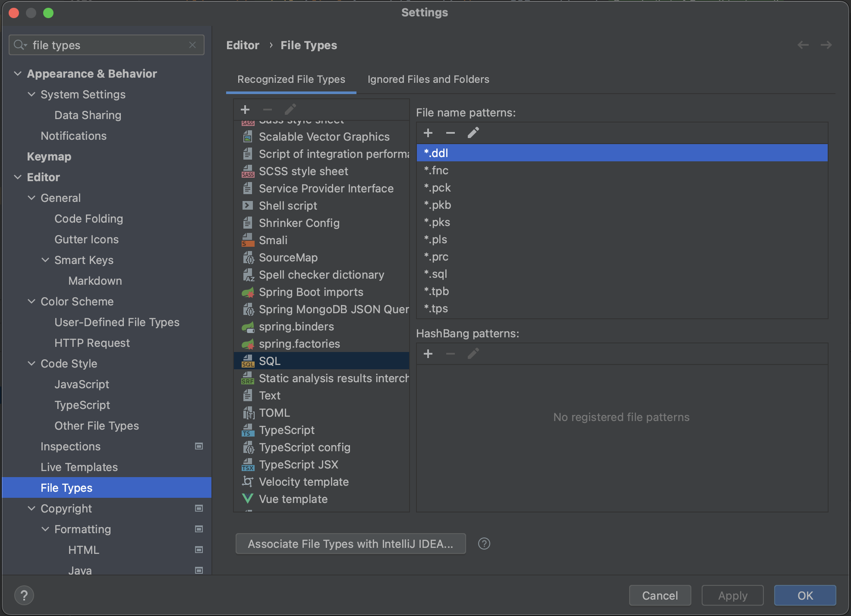Click the Scalable Vector Graphics icon
The image size is (851, 616).
click(x=248, y=137)
